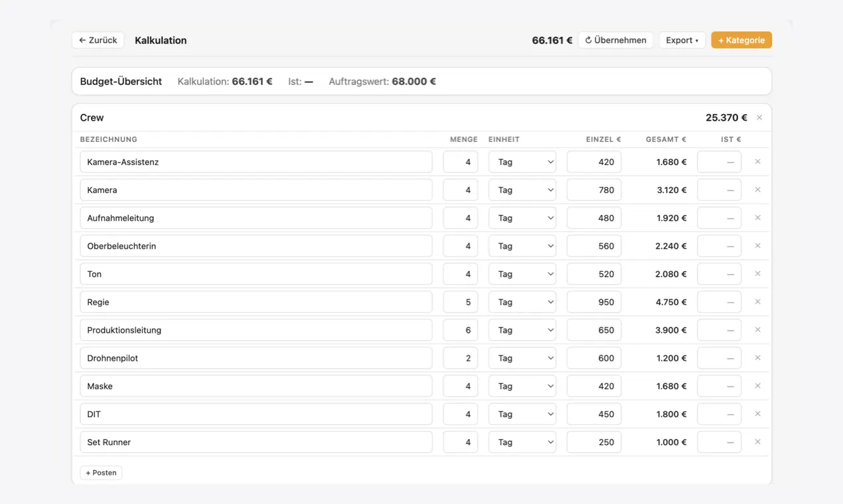
Task: Click the Crew total 25.370 €
Action: pyautogui.click(x=726, y=117)
